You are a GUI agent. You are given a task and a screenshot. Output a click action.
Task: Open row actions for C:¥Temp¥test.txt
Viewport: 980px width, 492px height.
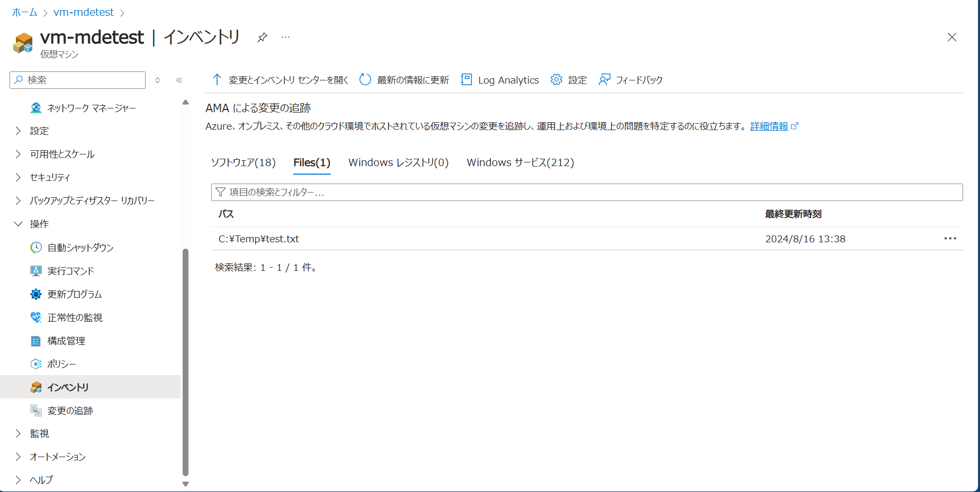coord(950,239)
